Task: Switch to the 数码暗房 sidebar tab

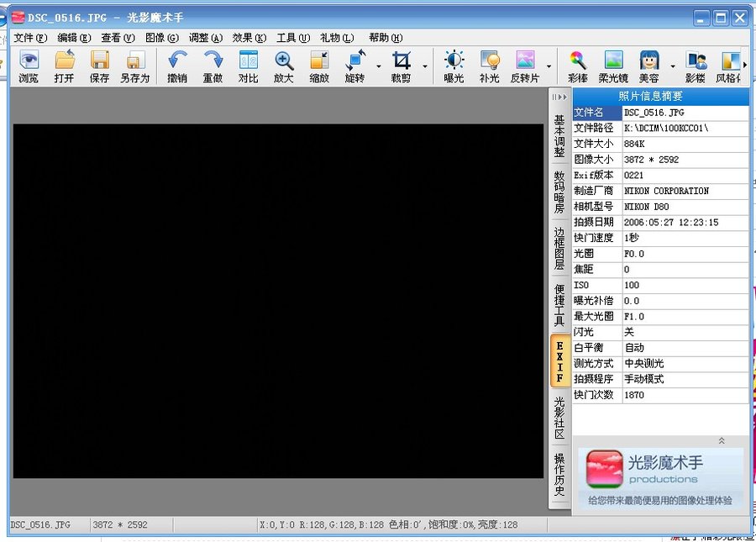Action: 559,193
